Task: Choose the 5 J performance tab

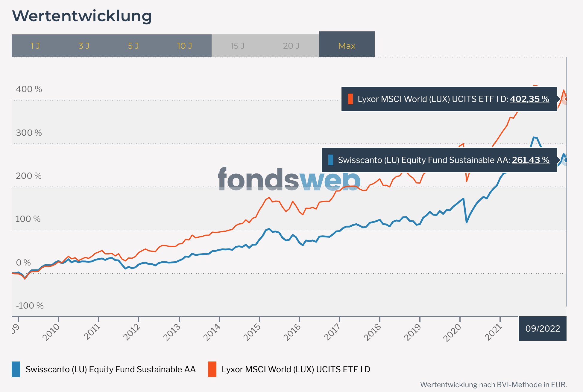Action: [133, 46]
